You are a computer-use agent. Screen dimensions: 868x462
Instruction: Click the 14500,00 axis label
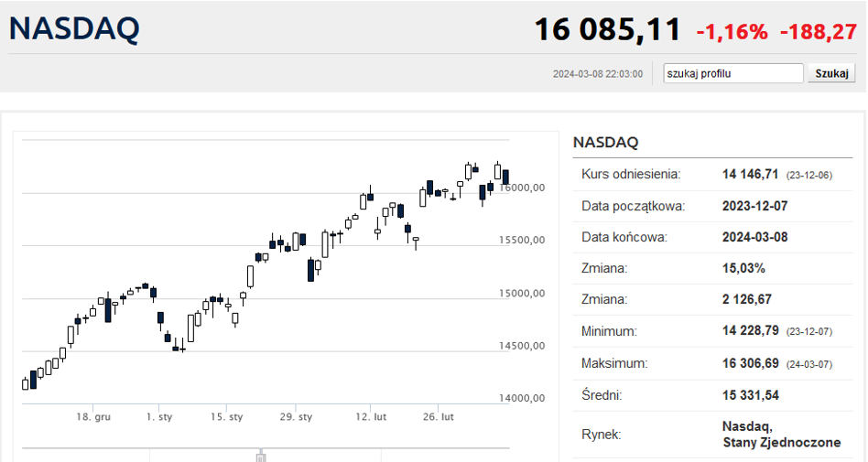(522, 346)
